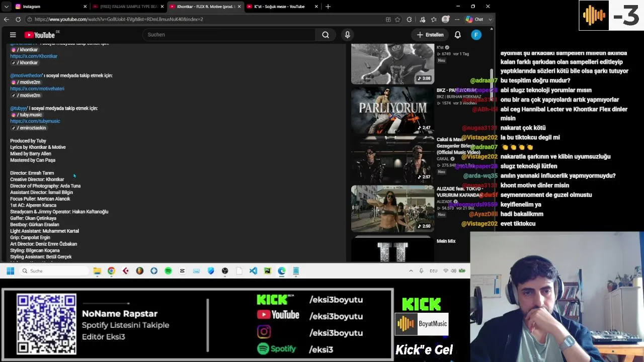Open OBS Studio from the taskbar
The image size is (644, 362).
225,271
